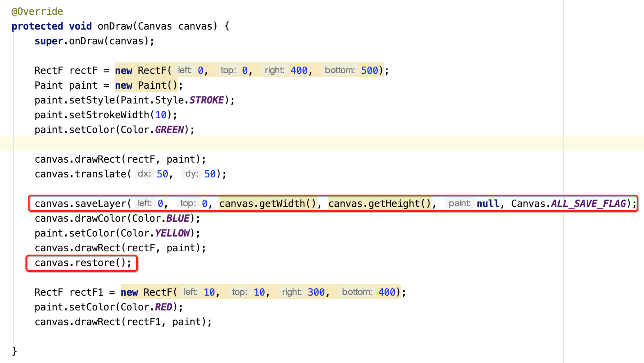
Task: Click the 'protected' keyword
Action: [37, 26]
